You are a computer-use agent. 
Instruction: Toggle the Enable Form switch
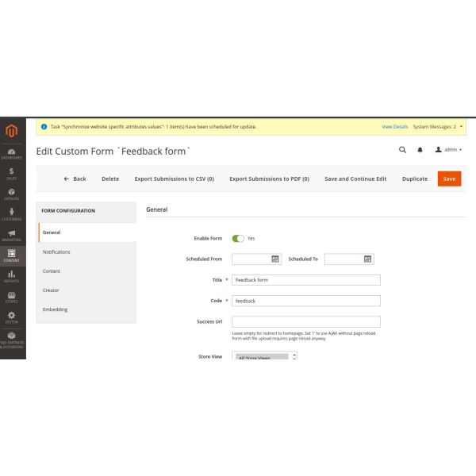coord(238,238)
